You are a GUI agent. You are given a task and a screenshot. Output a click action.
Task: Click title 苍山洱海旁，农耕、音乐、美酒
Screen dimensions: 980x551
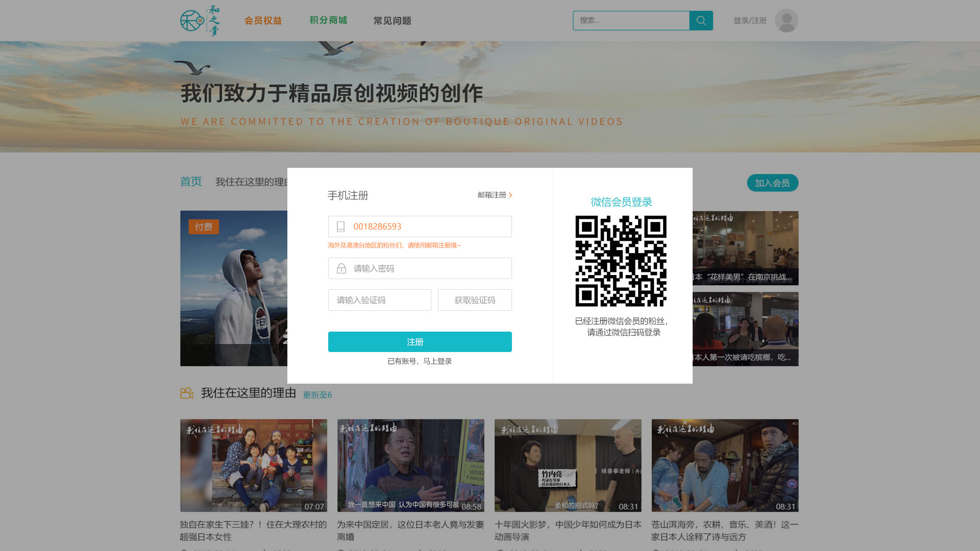tap(725, 531)
